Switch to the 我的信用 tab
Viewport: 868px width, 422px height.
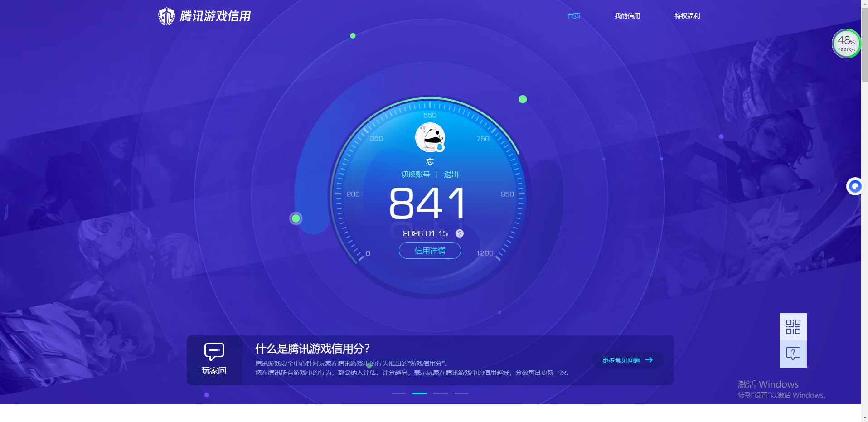[627, 16]
